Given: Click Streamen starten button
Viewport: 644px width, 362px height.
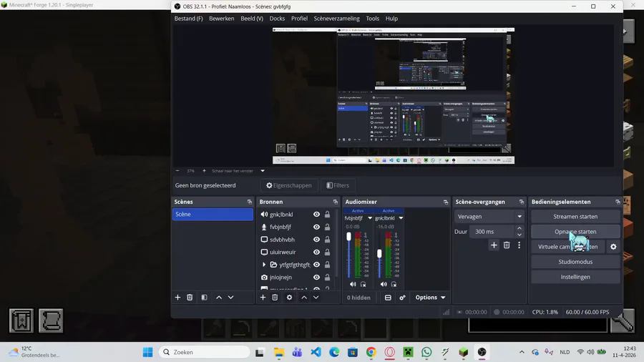Looking at the screenshot, I should 575,216.
